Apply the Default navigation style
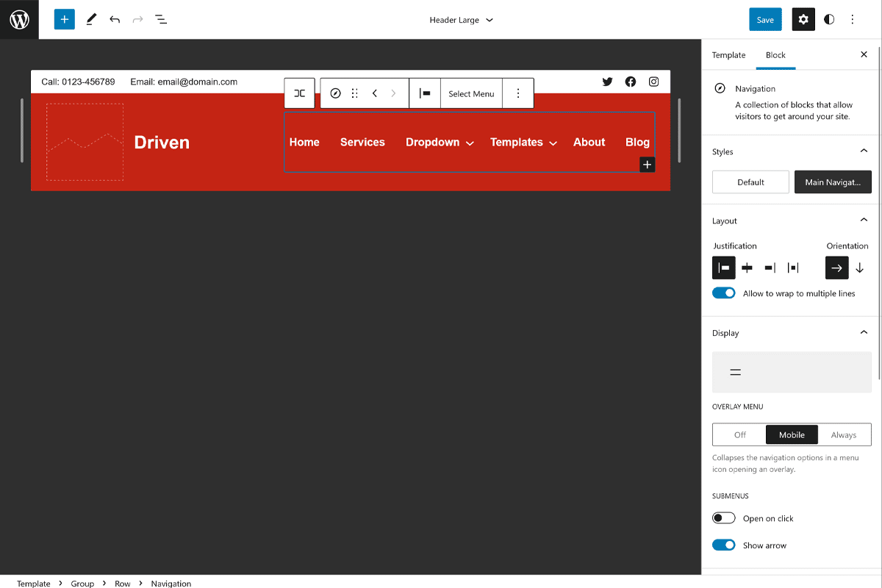The image size is (882, 588). (x=750, y=182)
